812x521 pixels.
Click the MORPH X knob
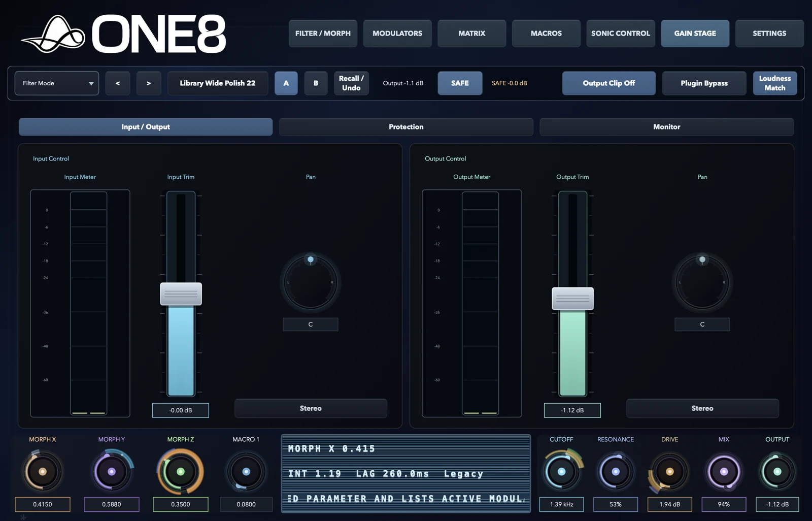pos(43,472)
